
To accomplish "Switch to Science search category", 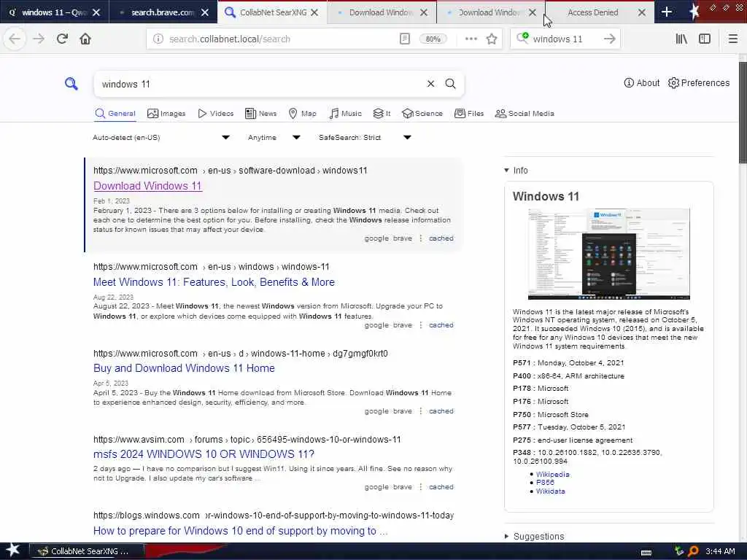I will click(422, 113).
